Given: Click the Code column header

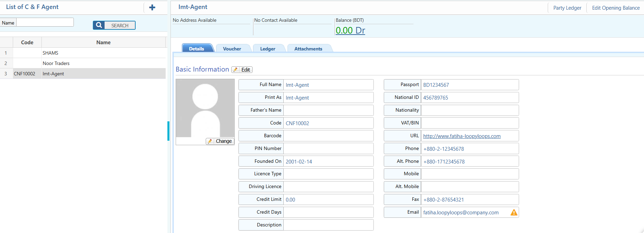Looking at the screenshot, I should [27, 42].
